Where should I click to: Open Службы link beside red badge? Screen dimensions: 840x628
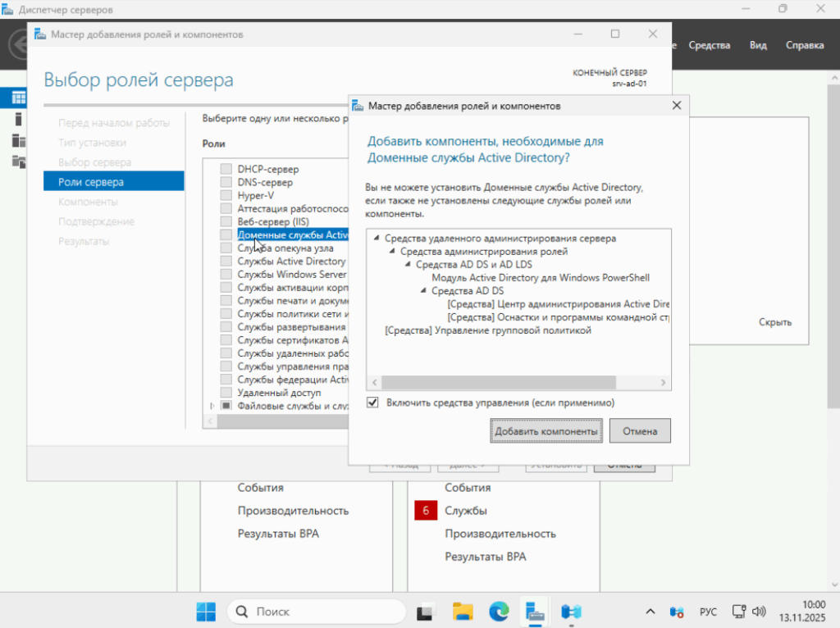click(466, 511)
